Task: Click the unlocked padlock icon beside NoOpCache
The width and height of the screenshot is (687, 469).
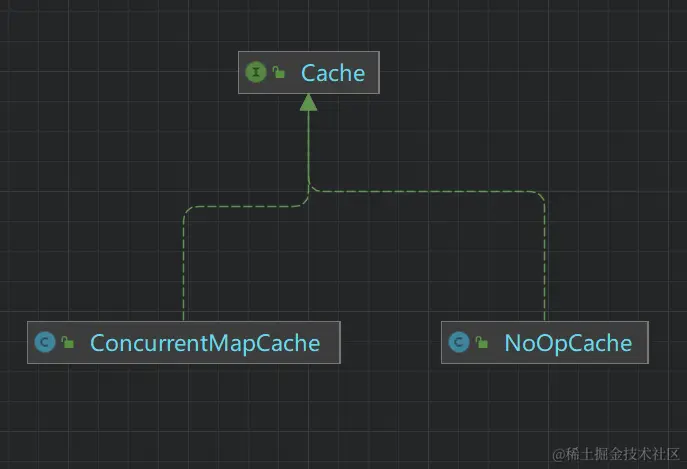Action: pos(482,342)
